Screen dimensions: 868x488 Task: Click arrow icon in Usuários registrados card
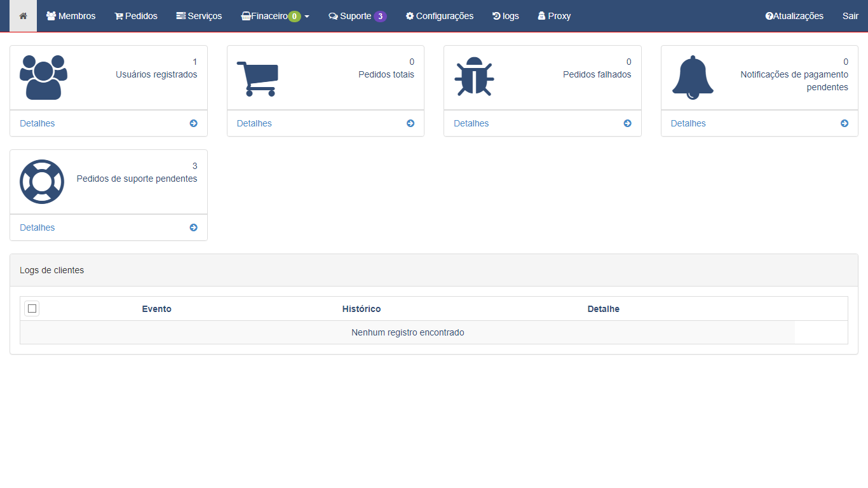(193, 123)
